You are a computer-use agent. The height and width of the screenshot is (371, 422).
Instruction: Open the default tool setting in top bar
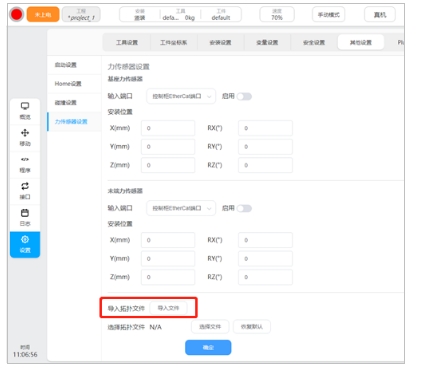pyautogui.click(x=180, y=15)
